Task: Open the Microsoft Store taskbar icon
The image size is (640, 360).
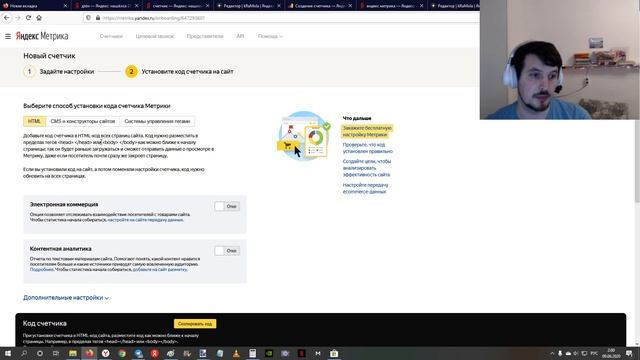Action: click(x=334, y=353)
